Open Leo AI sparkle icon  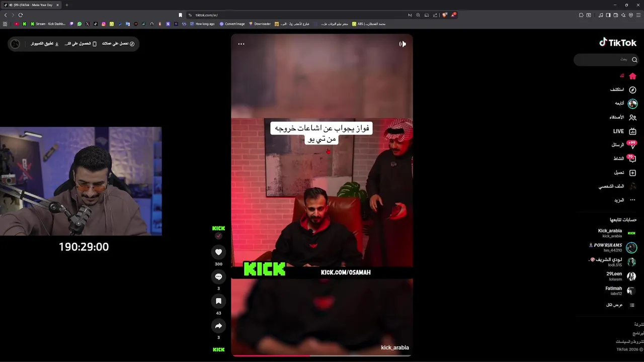(623, 15)
